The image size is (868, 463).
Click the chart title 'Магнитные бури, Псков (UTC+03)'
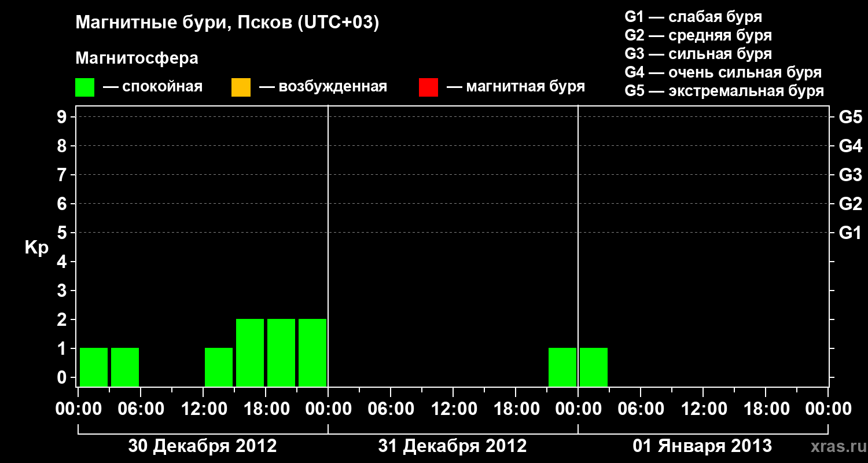pyautogui.click(x=227, y=23)
